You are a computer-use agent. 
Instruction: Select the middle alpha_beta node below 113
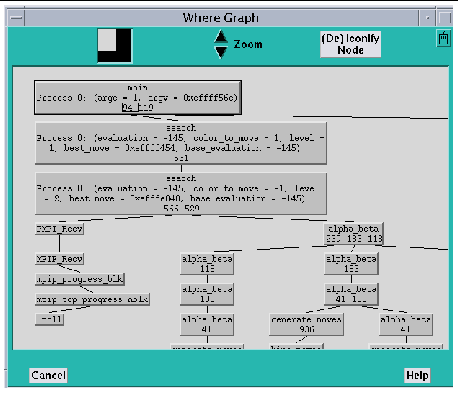[x=207, y=294]
